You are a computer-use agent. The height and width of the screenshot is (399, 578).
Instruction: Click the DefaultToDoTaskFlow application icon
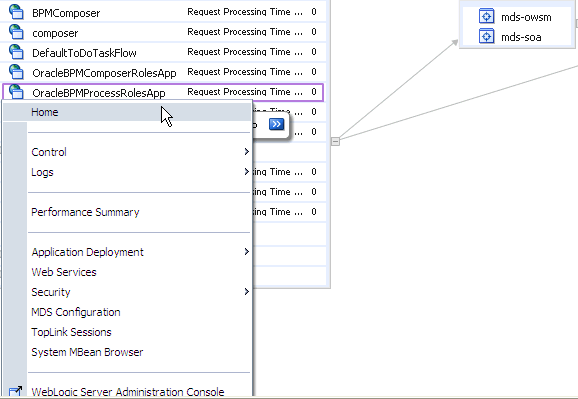[16, 52]
